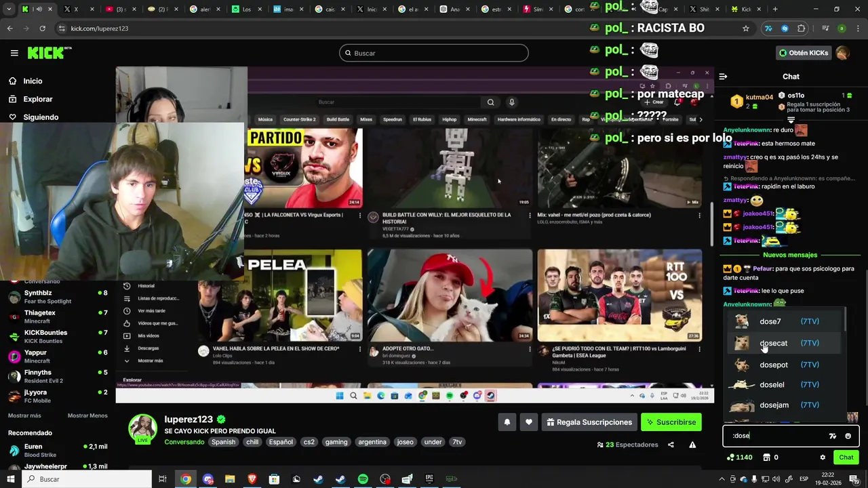Viewport: 868px width, 488px height.
Task: Open Yappur followed channel
Action: click(58, 356)
